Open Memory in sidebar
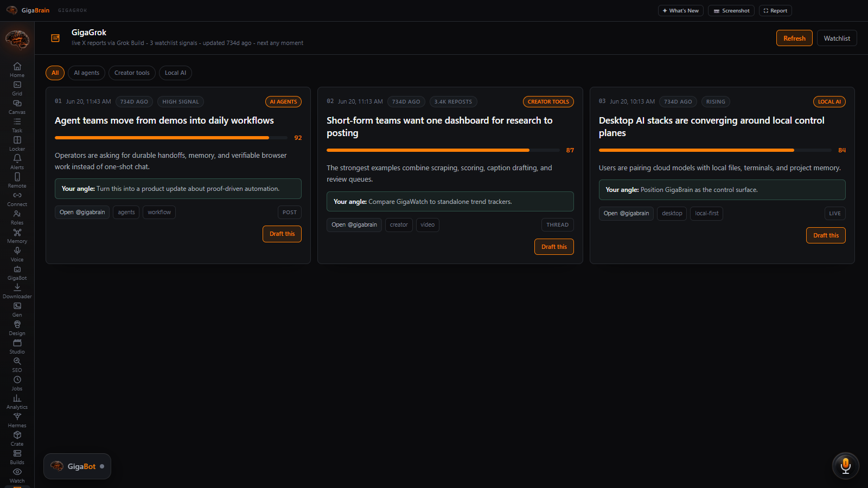 (17, 235)
